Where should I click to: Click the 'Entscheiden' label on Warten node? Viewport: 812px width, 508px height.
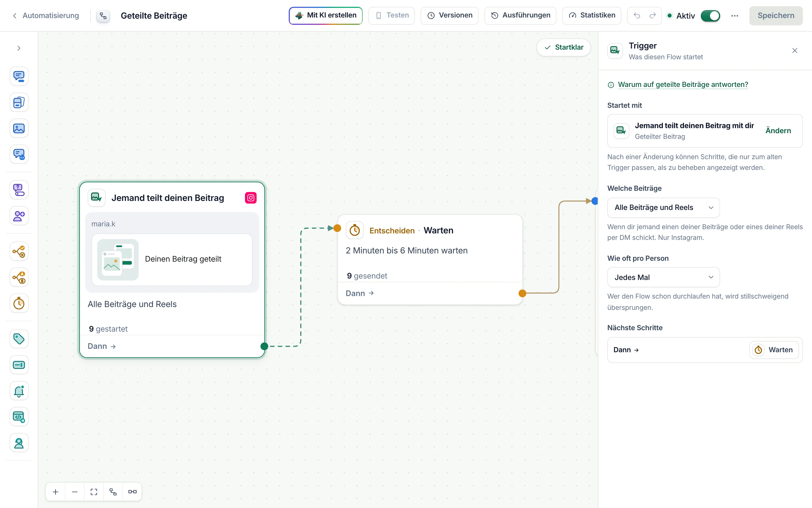point(392,231)
